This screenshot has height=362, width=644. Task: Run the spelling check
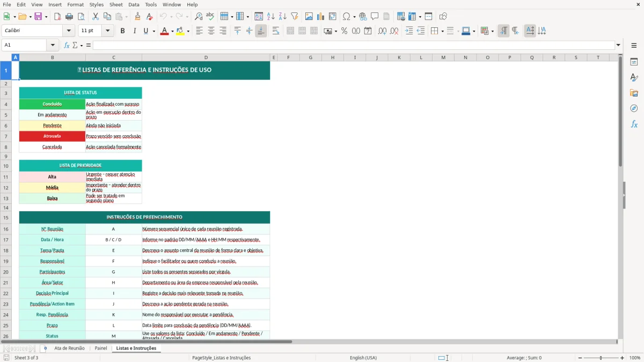coord(210,17)
